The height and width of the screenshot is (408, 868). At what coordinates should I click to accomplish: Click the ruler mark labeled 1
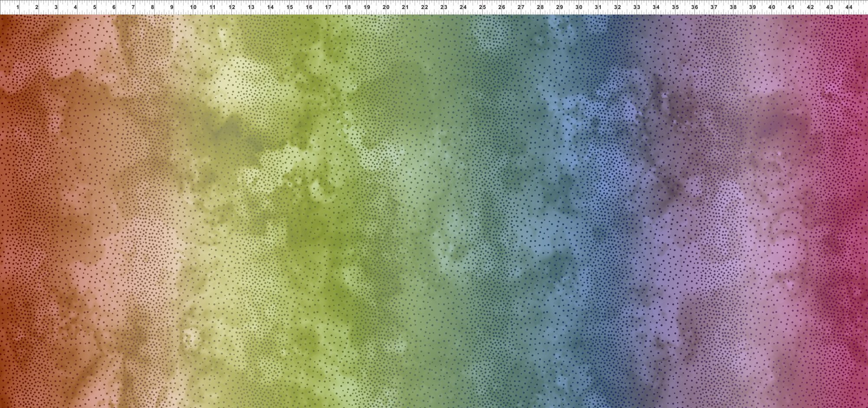click(x=17, y=7)
